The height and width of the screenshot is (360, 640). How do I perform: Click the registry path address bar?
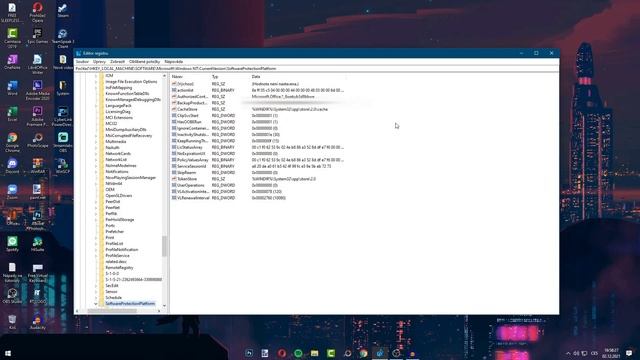point(317,69)
